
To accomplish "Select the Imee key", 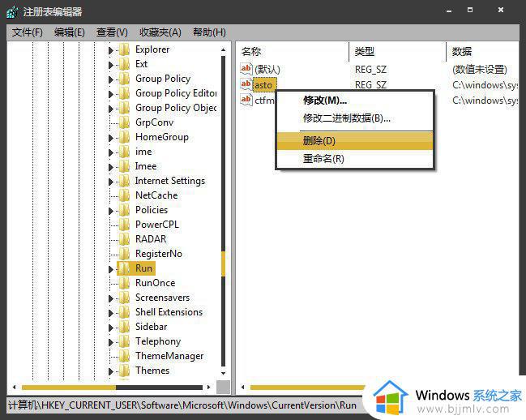I will coord(146,166).
